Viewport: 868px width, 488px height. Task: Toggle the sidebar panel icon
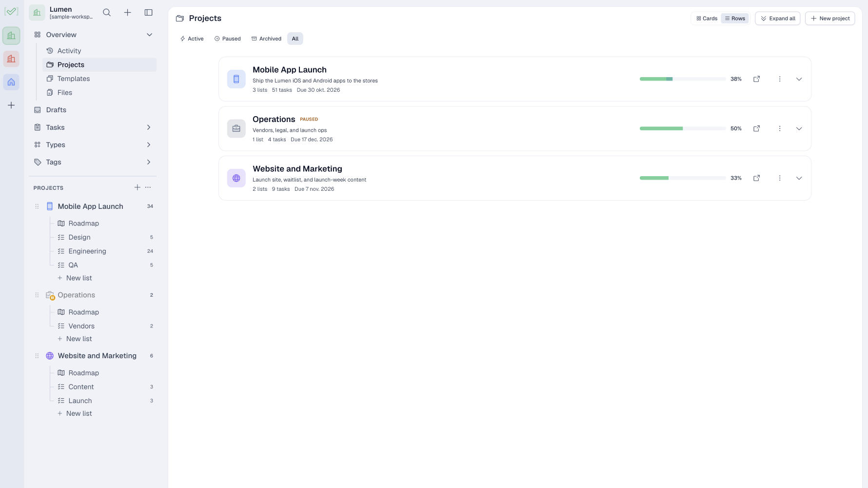pyautogui.click(x=149, y=13)
